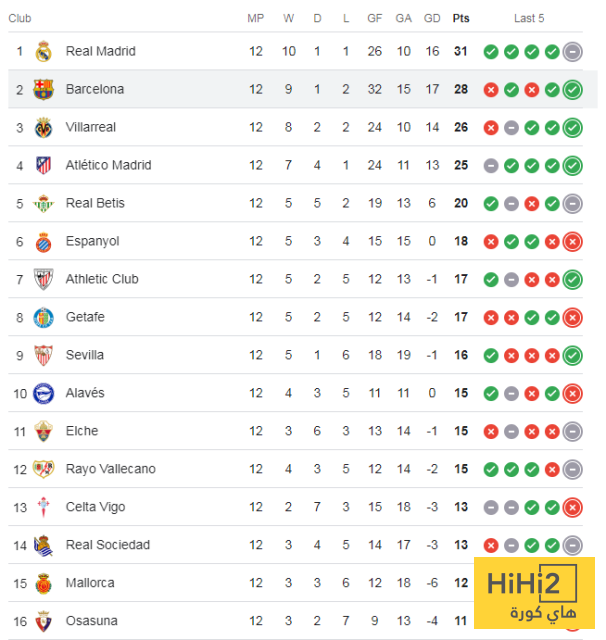The width and height of the screenshot is (606, 640).
Task: Select the Celta Vigo team name
Action: [x=95, y=507]
